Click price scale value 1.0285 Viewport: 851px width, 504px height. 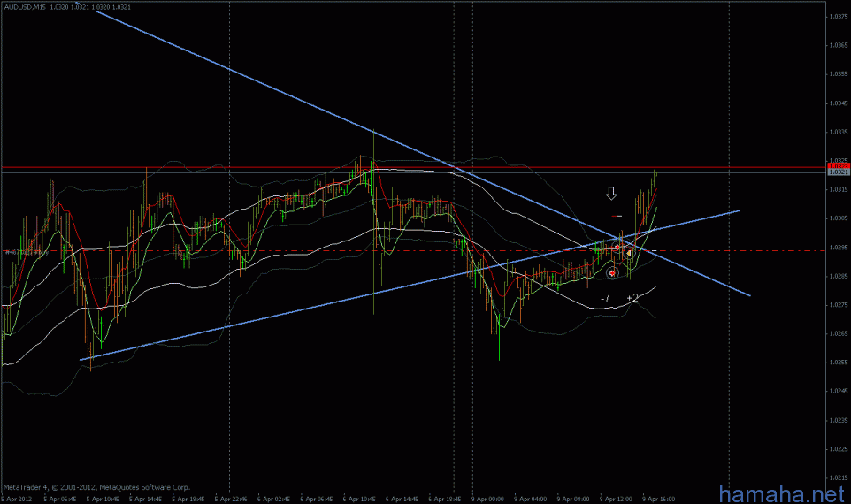[839, 276]
